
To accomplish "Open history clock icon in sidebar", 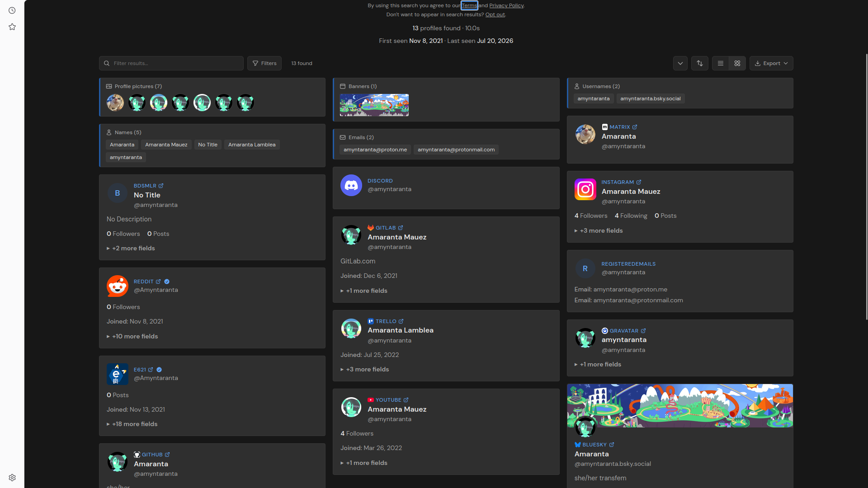I will (x=12, y=10).
